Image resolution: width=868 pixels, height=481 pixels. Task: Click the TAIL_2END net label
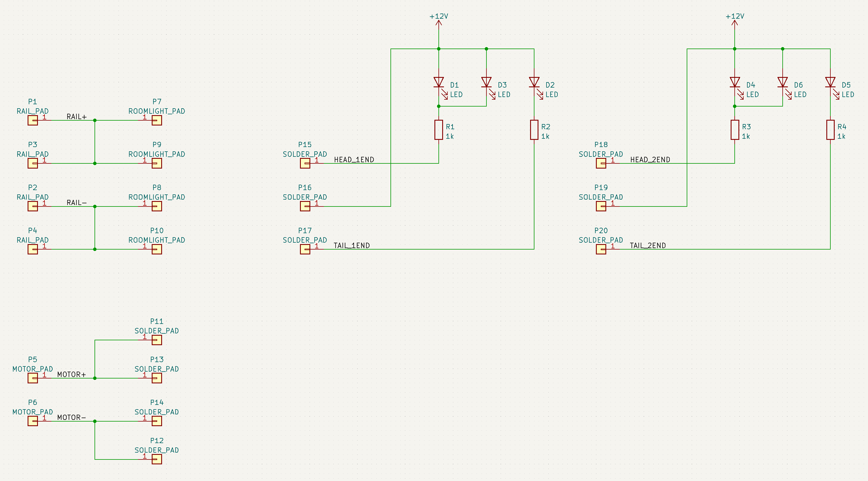[x=648, y=246]
